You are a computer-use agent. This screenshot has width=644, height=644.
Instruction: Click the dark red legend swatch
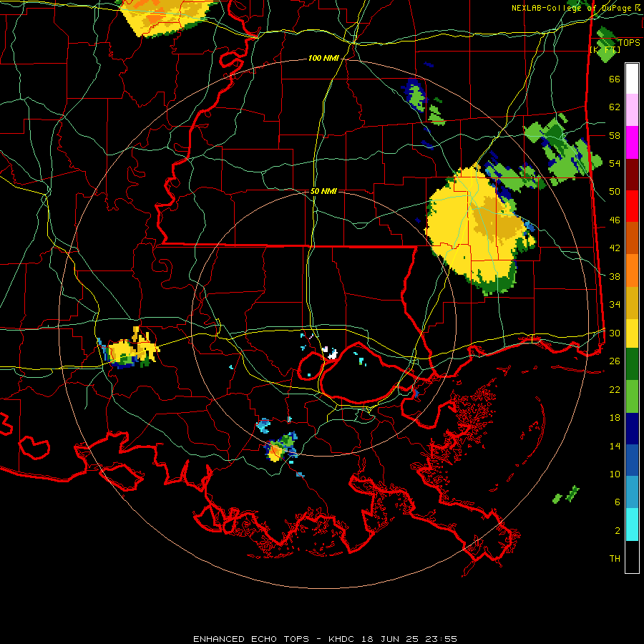tap(632, 175)
